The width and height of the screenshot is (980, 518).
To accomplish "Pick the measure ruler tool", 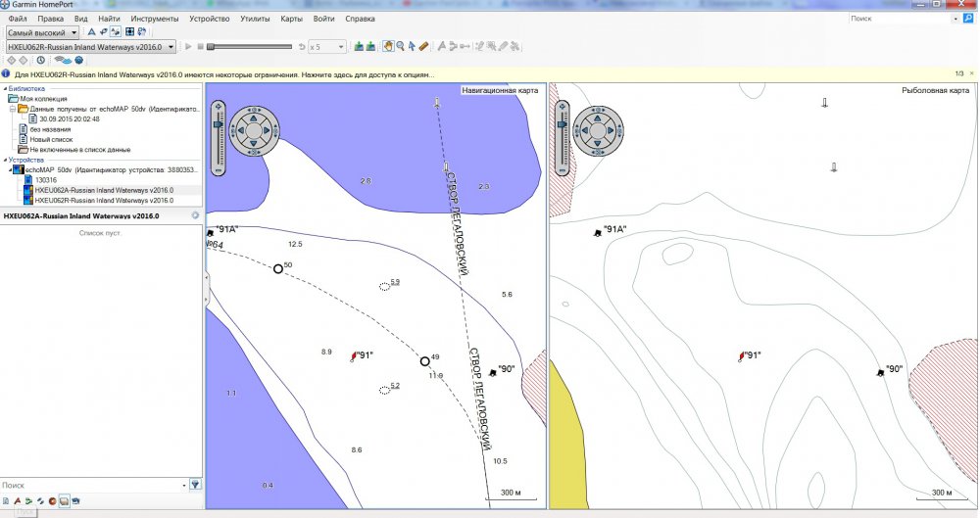I will point(423,46).
